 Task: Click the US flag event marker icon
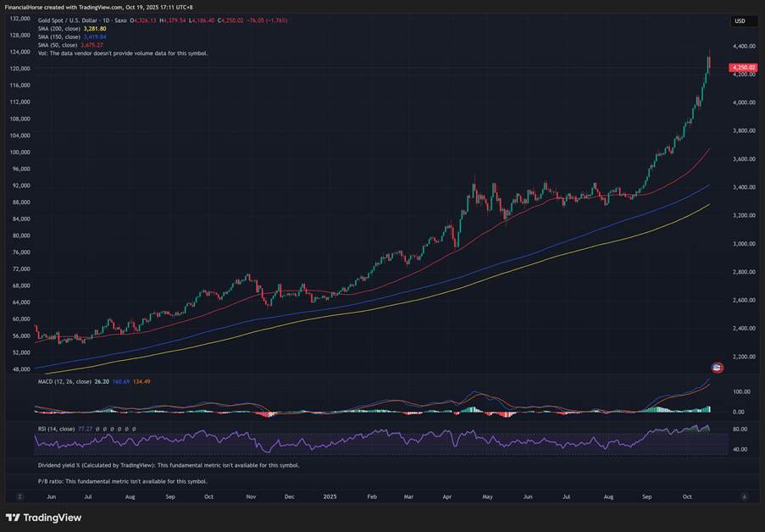(718, 368)
